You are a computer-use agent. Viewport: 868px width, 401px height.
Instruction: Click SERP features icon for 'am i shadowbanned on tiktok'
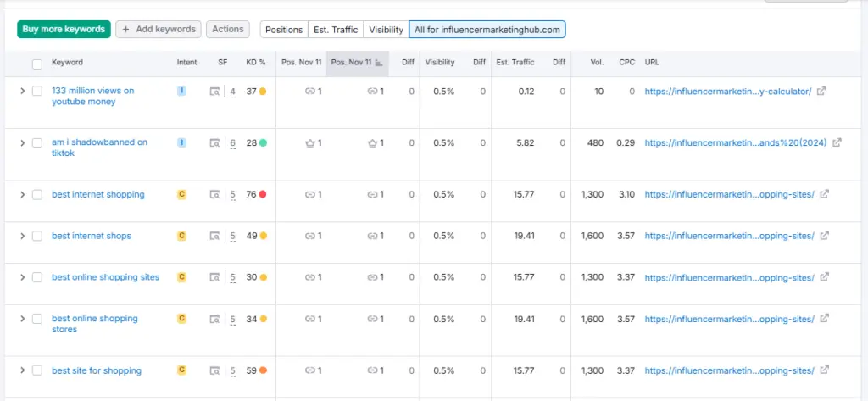click(x=215, y=143)
